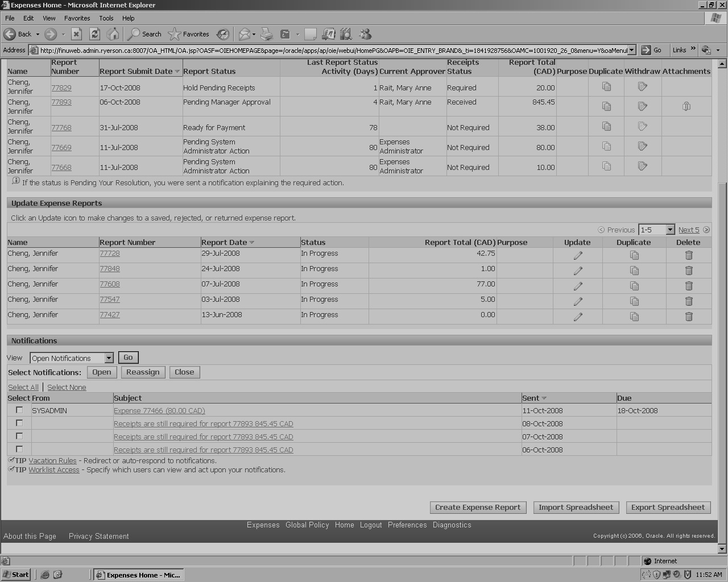The width and height of the screenshot is (728, 582).
Task: Click Update pencil icon for report 77728
Action: [578, 256]
